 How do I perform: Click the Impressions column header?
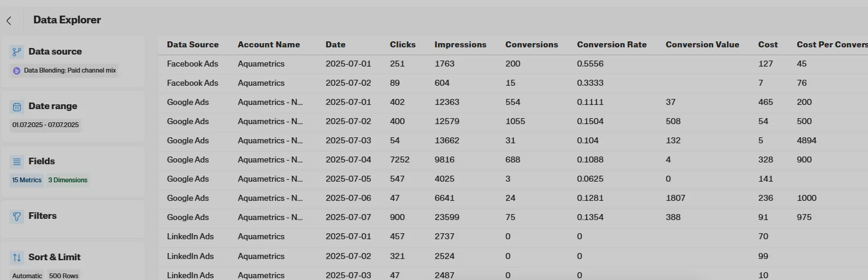[460, 44]
